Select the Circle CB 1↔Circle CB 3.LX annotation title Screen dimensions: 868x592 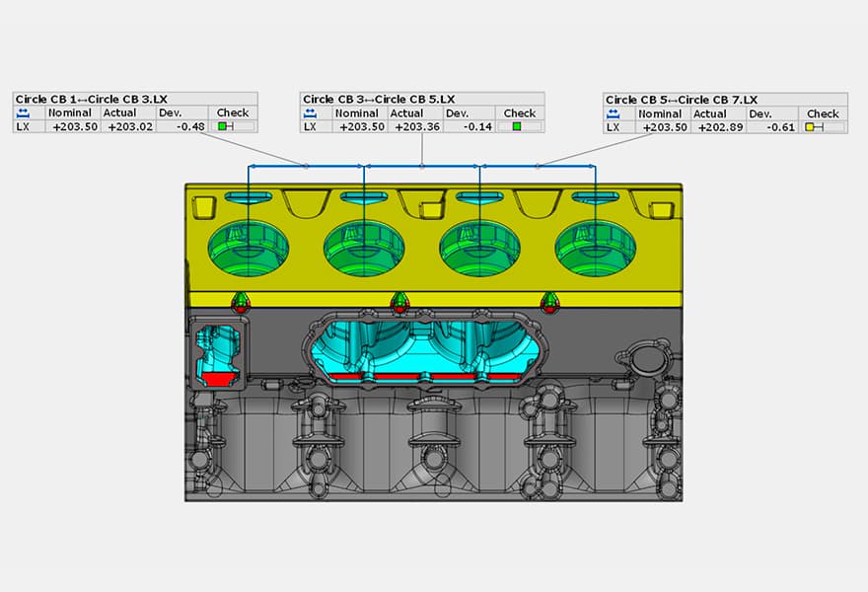coord(94,98)
